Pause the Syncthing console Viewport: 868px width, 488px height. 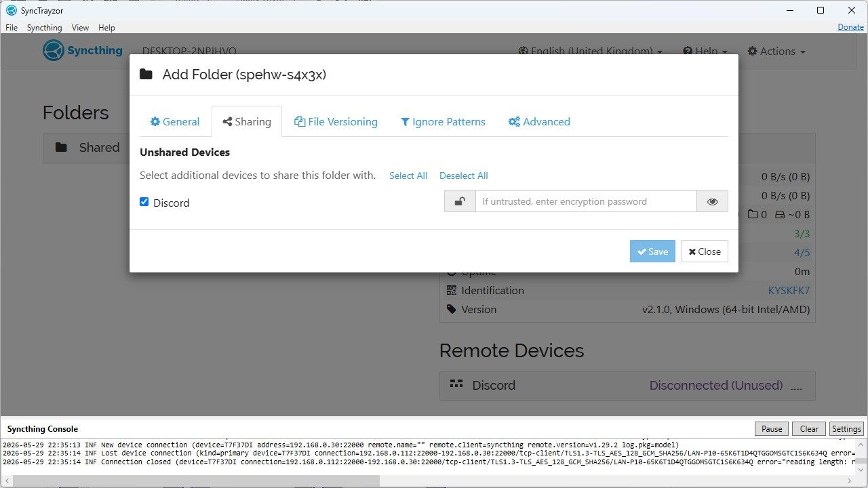(772, 428)
